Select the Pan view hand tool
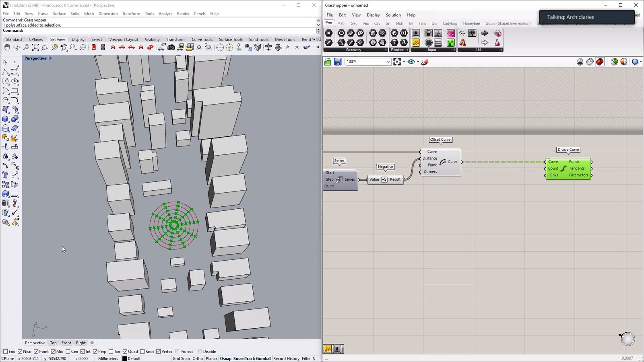 [7, 47]
